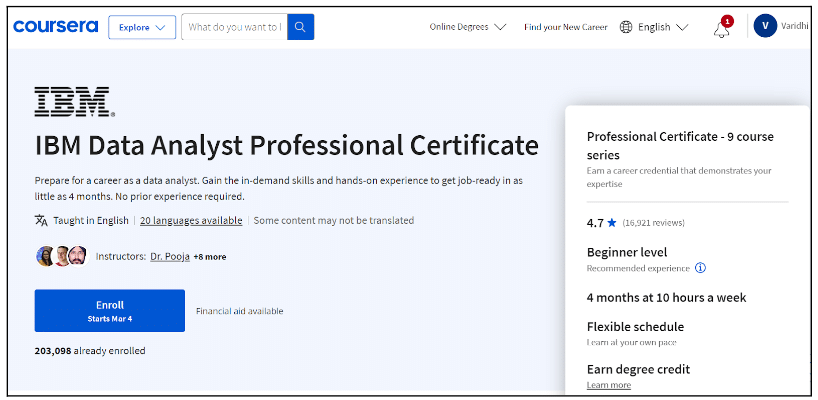Show the +8 more instructors
This screenshot has width=818, height=400.
(x=210, y=257)
